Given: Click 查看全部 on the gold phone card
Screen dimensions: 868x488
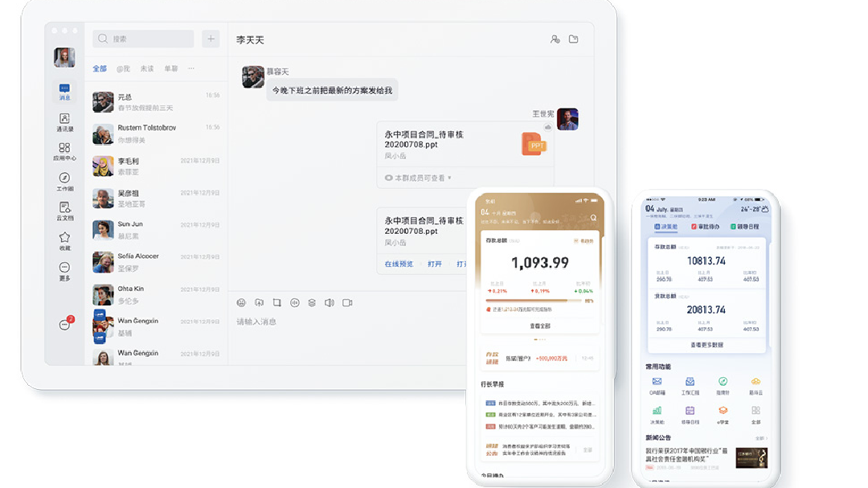Looking at the screenshot, I should click(539, 326).
